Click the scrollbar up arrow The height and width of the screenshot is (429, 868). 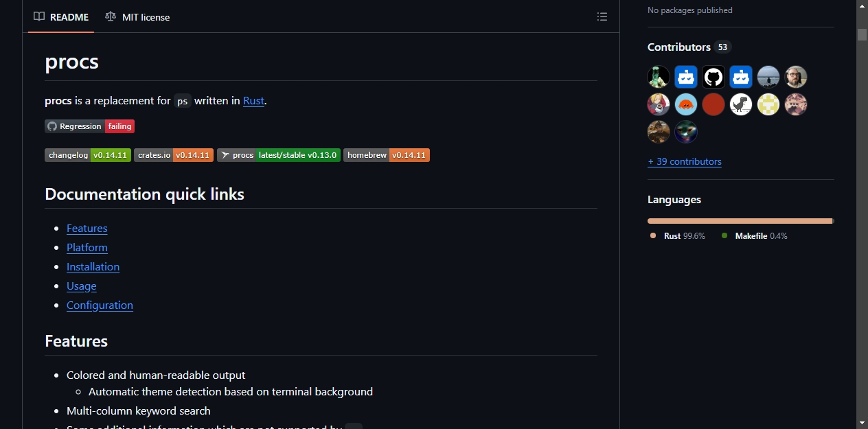(x=862, y=6)
